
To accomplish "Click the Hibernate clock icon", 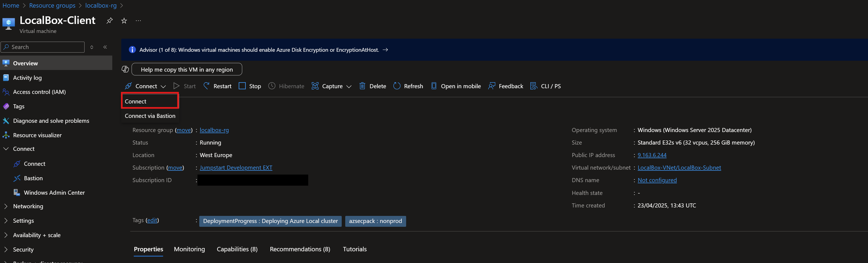I will [x=272, y=86].
